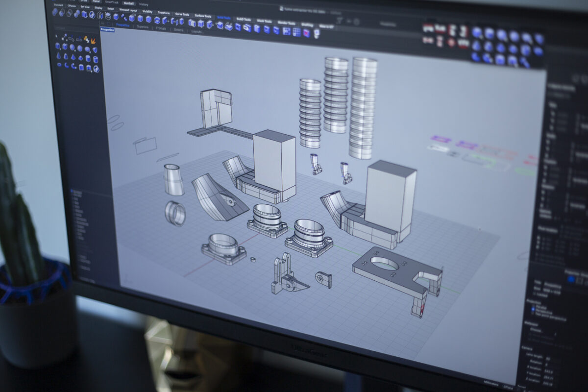Toggle the Locked viewport checkbox
Viewport: 588px width, 392px height.
(x=534, y=293)
